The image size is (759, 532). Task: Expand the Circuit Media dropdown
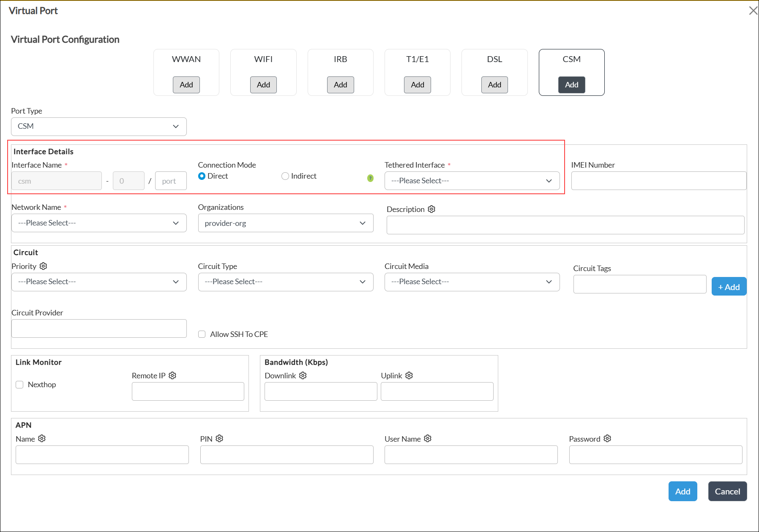[472, 282]
